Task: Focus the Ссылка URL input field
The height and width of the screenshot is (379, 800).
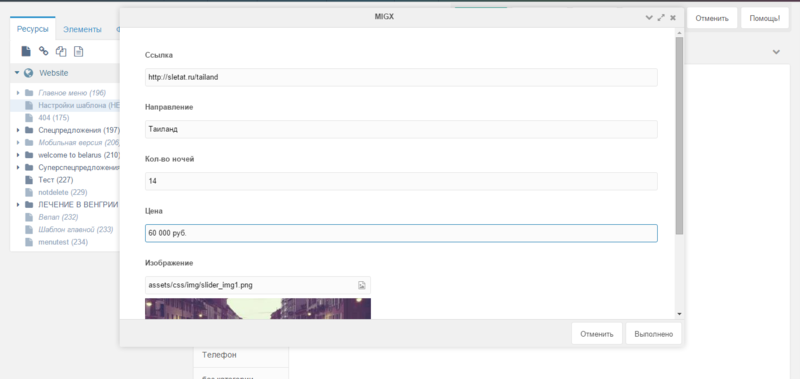Action: (x=401, y=78)
